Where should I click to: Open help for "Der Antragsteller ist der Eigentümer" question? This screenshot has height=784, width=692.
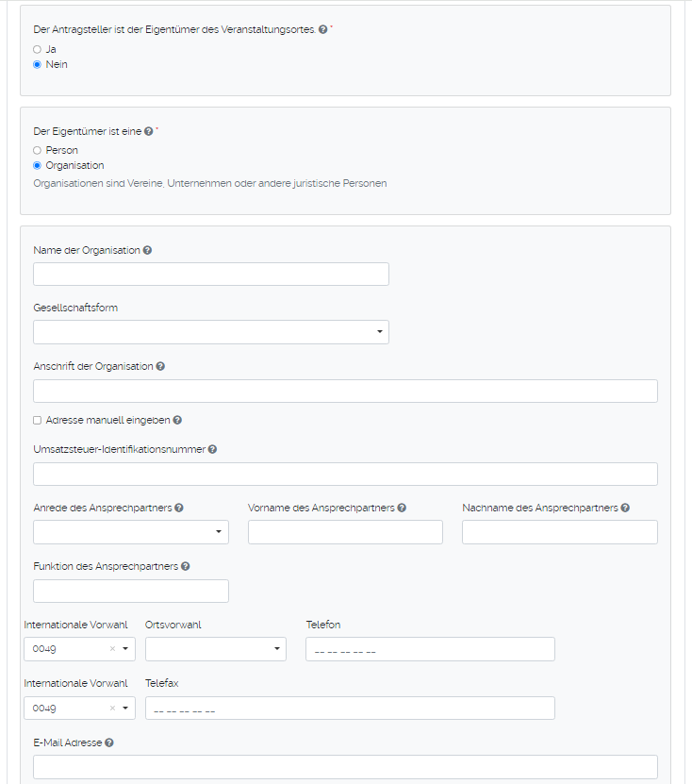pos(323,28)
